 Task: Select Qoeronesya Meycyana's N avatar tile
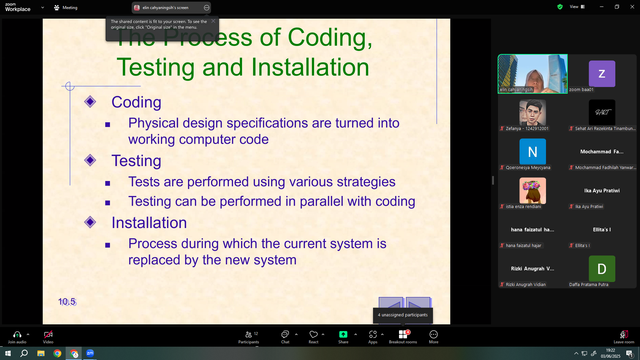533,152
